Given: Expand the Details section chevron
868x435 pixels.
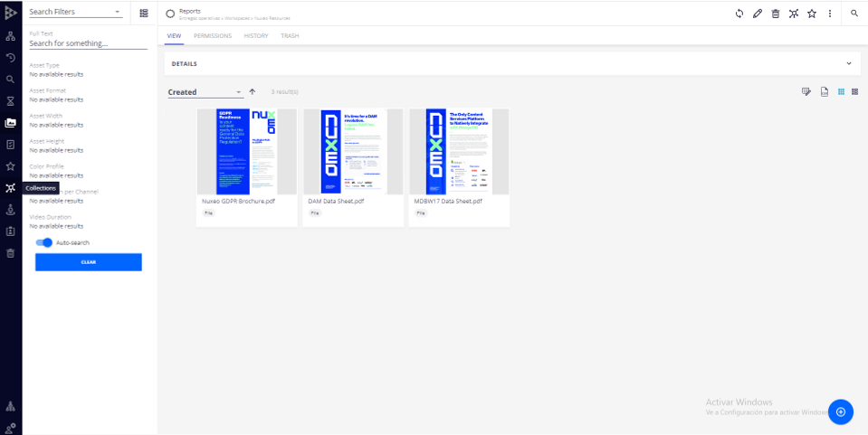Looking at the screenshot, I should (848, 63).
